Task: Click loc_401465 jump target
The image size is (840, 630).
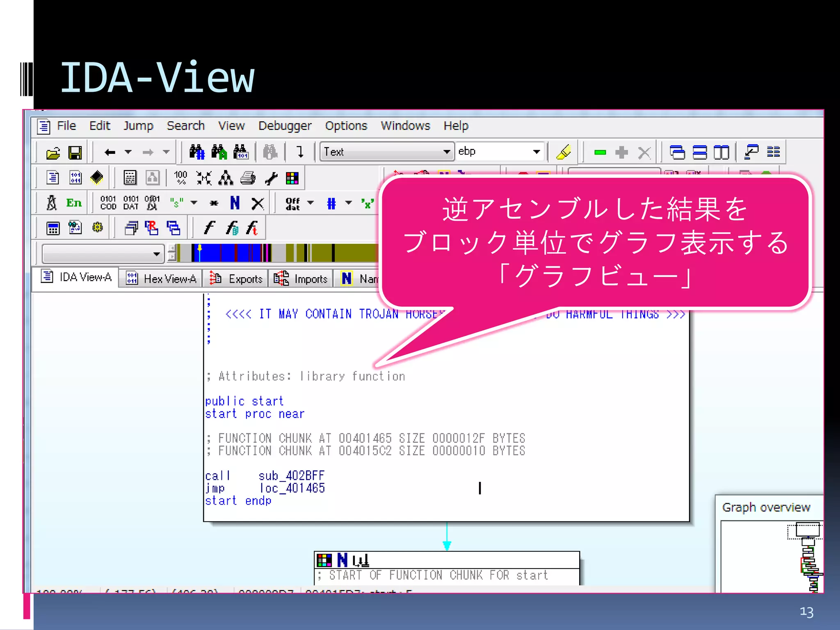Action: click(292, 488)
